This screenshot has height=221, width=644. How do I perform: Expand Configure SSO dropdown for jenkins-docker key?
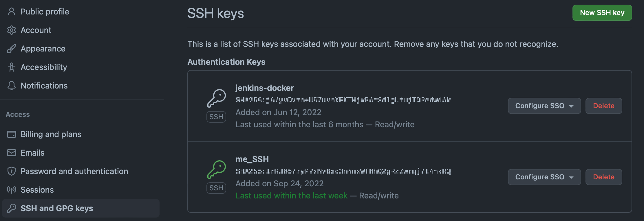(544, 106)
